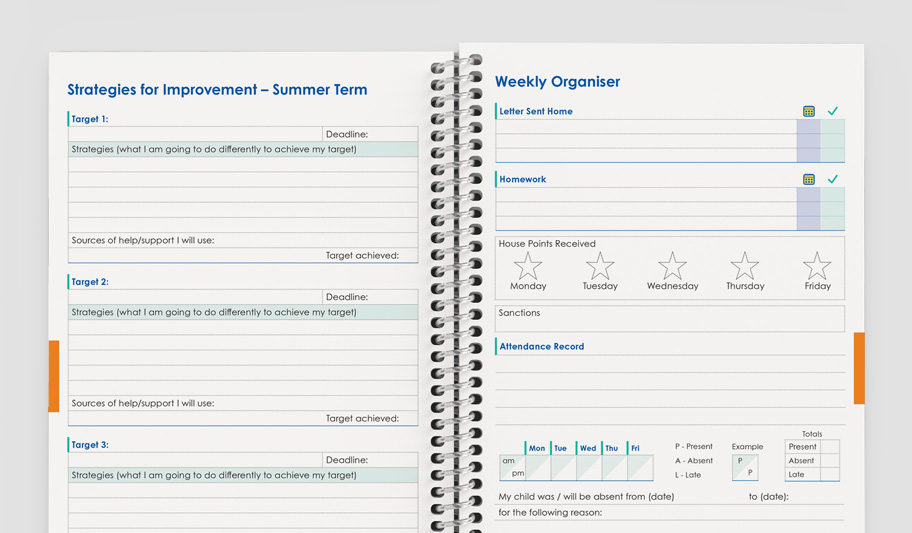Click the 'P - Present' legend entry
The width and height of the screenshot is (912, 533).
pyautogui.click(x=693, y=446)
